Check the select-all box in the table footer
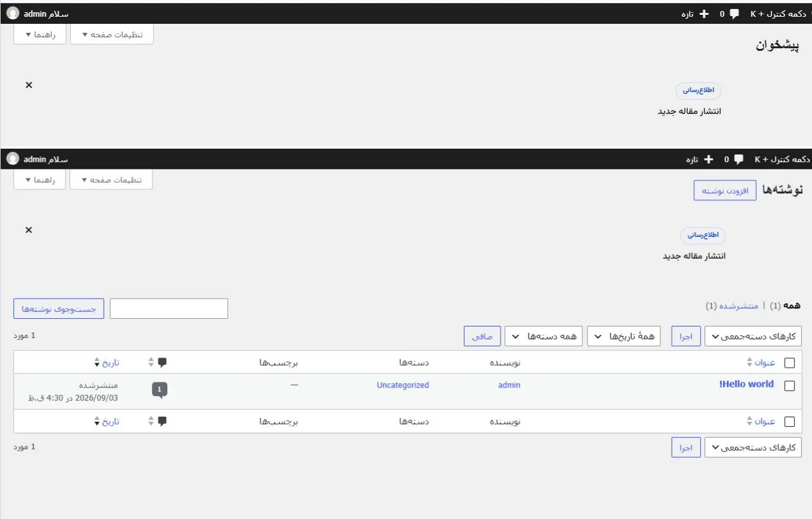812x519 pixels. click(789, 422)
